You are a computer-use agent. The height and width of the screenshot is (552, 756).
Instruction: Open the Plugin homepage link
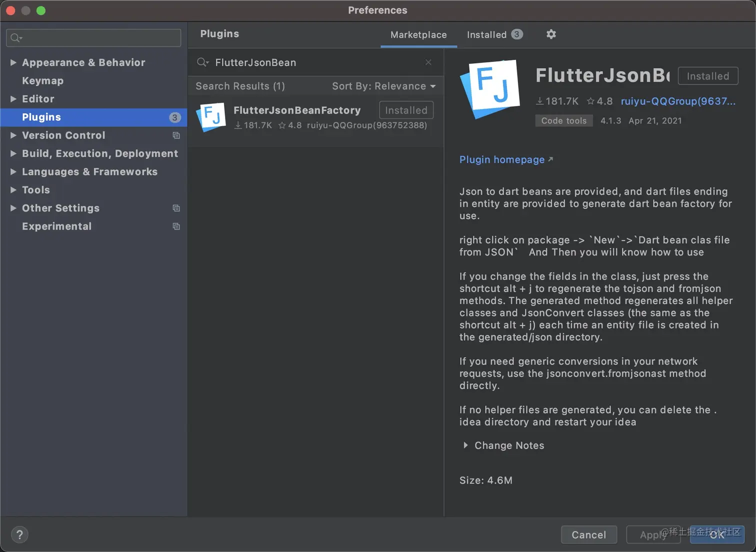click(x=505, y=159)
